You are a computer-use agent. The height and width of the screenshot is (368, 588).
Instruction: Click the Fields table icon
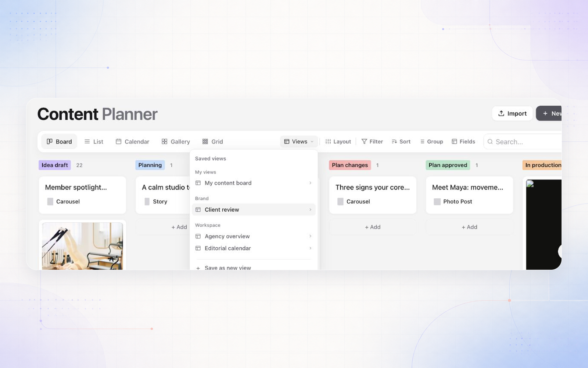pos(454,142)
